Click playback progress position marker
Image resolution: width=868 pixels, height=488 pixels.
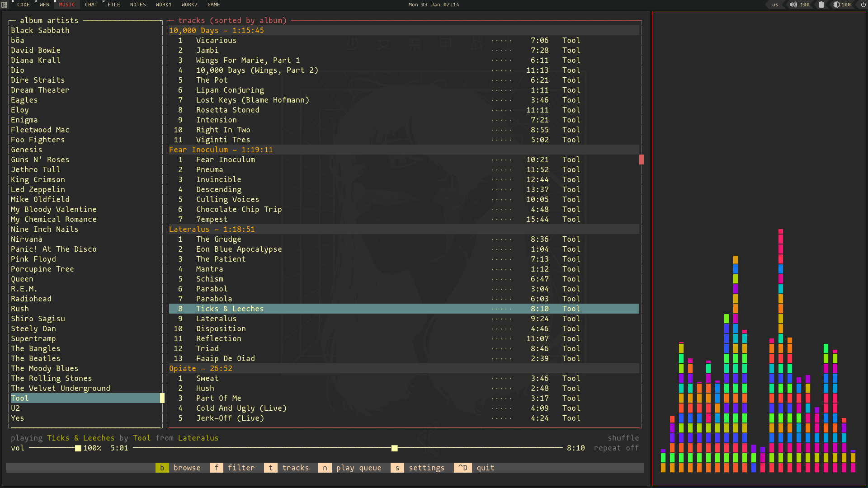click(393, 448)
